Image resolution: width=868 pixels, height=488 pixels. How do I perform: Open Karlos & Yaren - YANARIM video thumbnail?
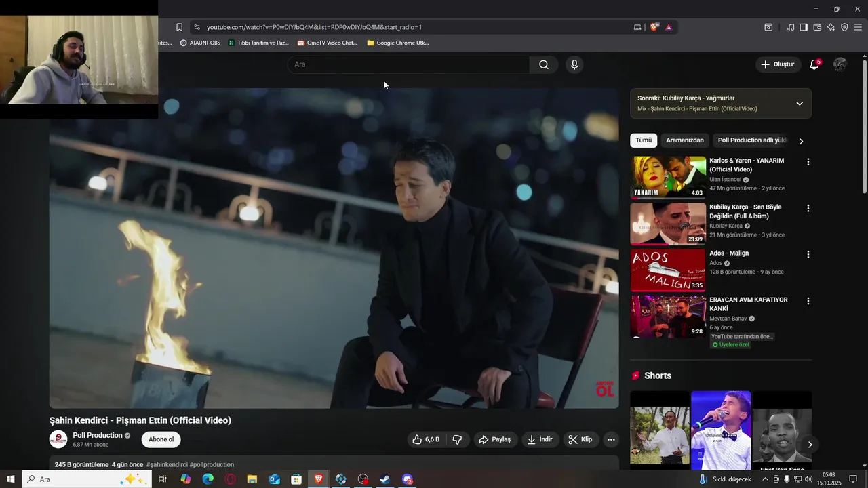tap(668, 177)
